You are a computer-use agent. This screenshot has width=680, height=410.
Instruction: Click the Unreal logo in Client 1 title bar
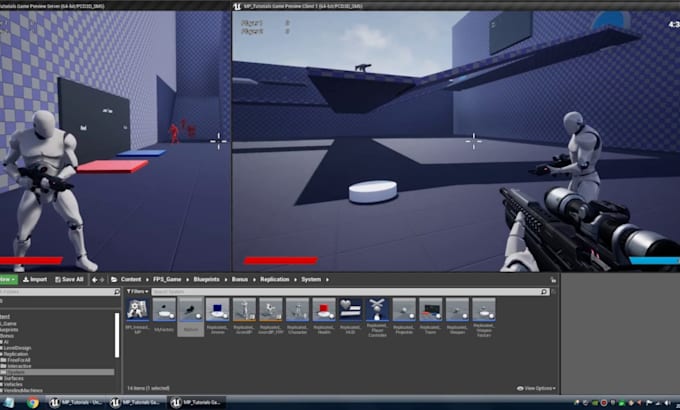point(237,6)
